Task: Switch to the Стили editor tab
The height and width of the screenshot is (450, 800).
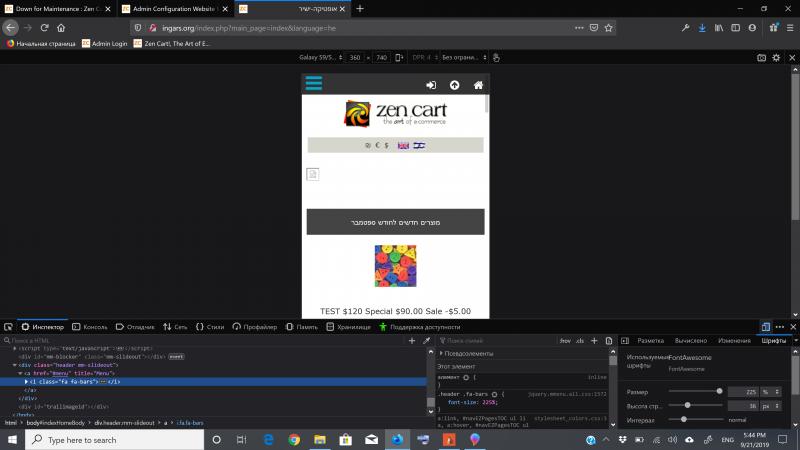Action: click(210, 327)
